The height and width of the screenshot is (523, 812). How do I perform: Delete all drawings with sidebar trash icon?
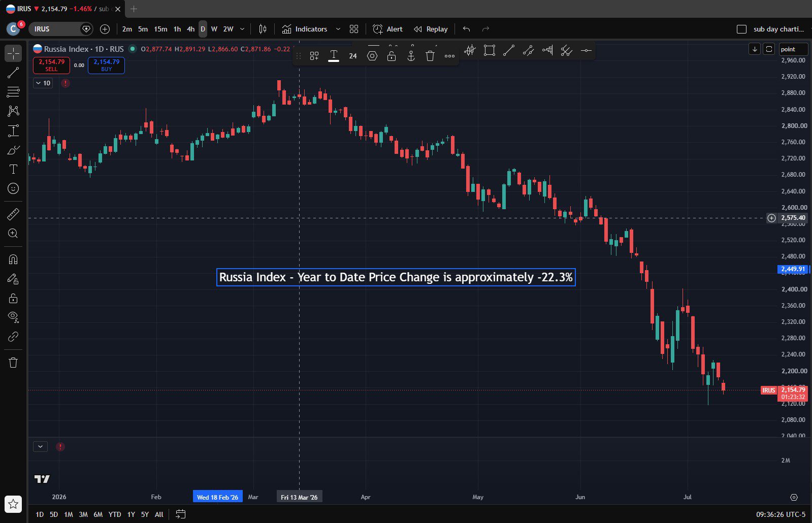tap(13, 363)
